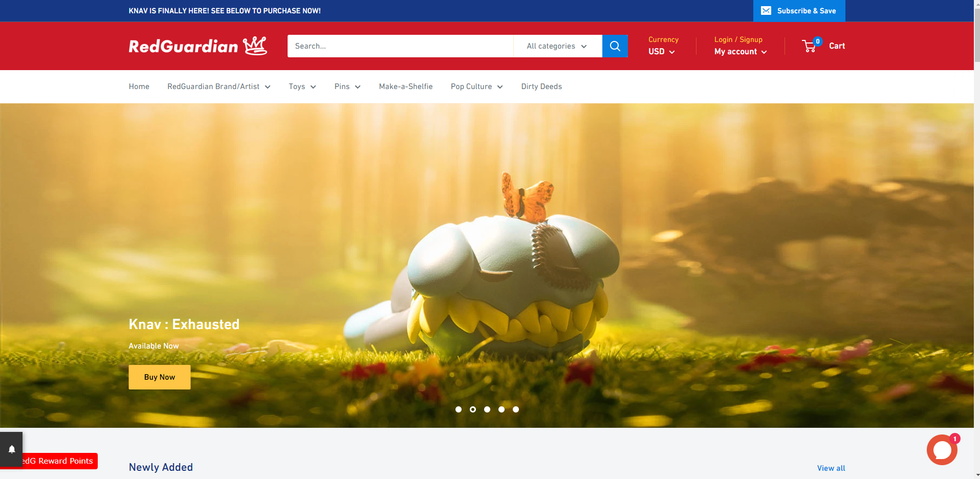Viewport: 980px width, 479px height.
Task: Open the Make-a-Shelfie page
Action: [406, 86]
